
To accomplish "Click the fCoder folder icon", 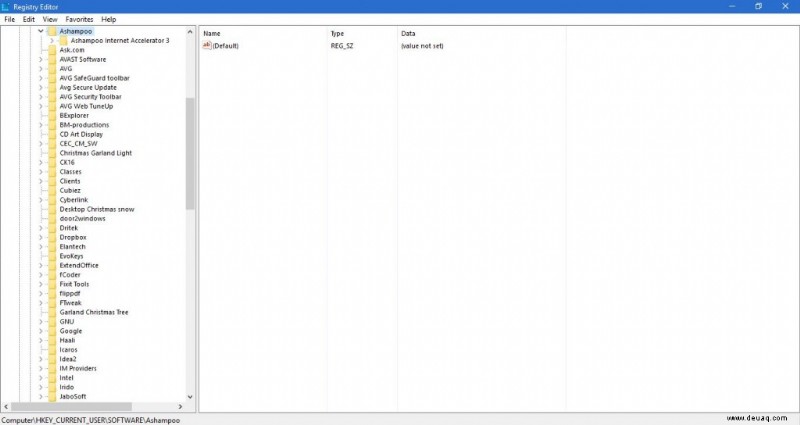I will tap(52, 274).
